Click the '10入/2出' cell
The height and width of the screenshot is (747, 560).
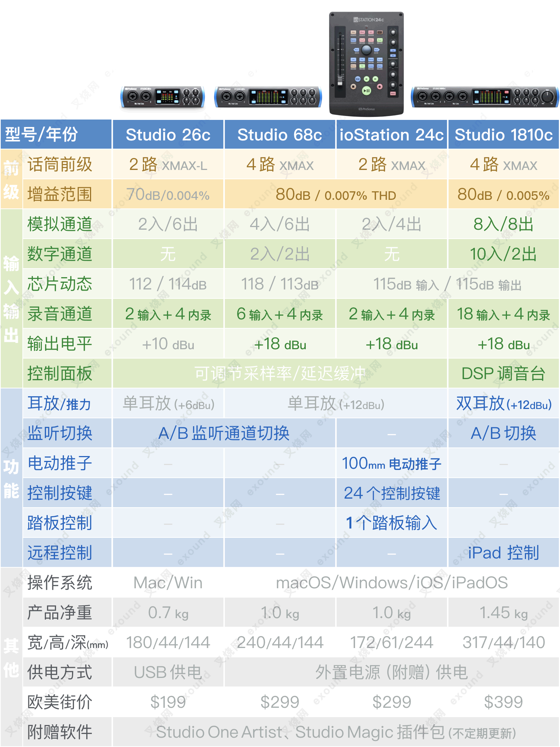[504, 254]
